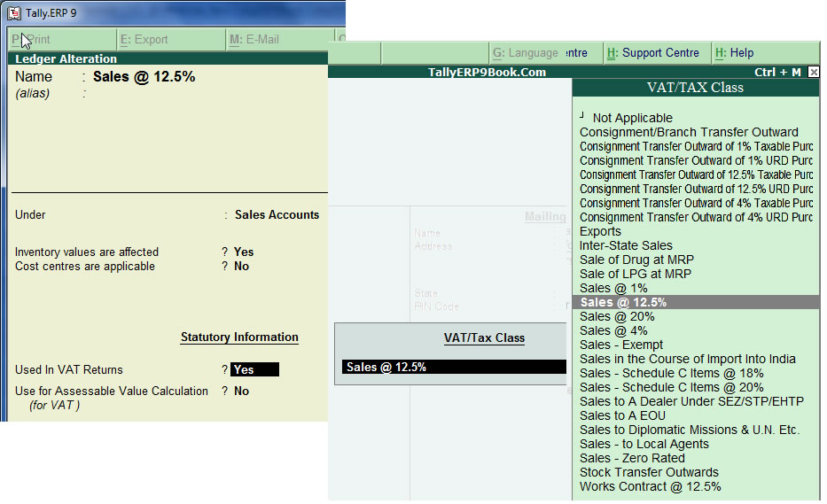Click the TallyERP9Book.Com title bar
827x504 pixels.
pos(487,73)
